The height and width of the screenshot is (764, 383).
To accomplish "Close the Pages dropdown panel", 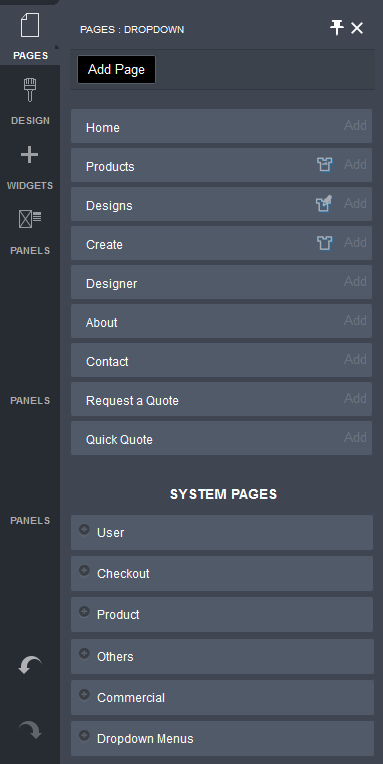I will (x=357, y=28).
